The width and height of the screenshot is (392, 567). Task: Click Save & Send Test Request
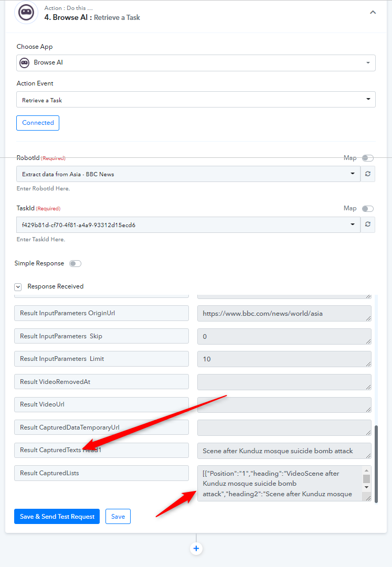tap(57, 516)
